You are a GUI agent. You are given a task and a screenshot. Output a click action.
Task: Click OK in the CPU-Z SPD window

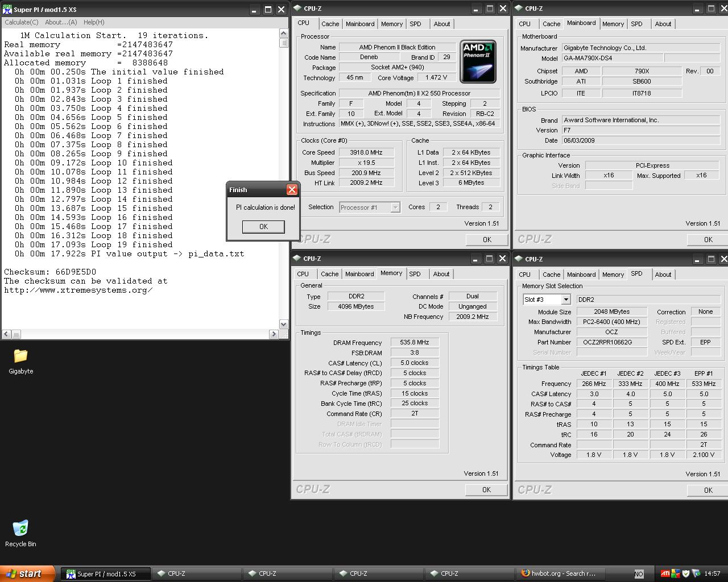[708, 490]
